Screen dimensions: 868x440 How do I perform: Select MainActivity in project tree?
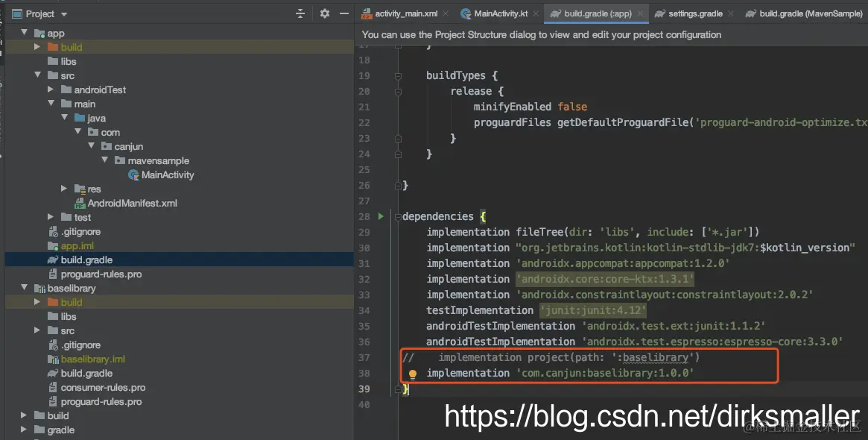[167, 175]
